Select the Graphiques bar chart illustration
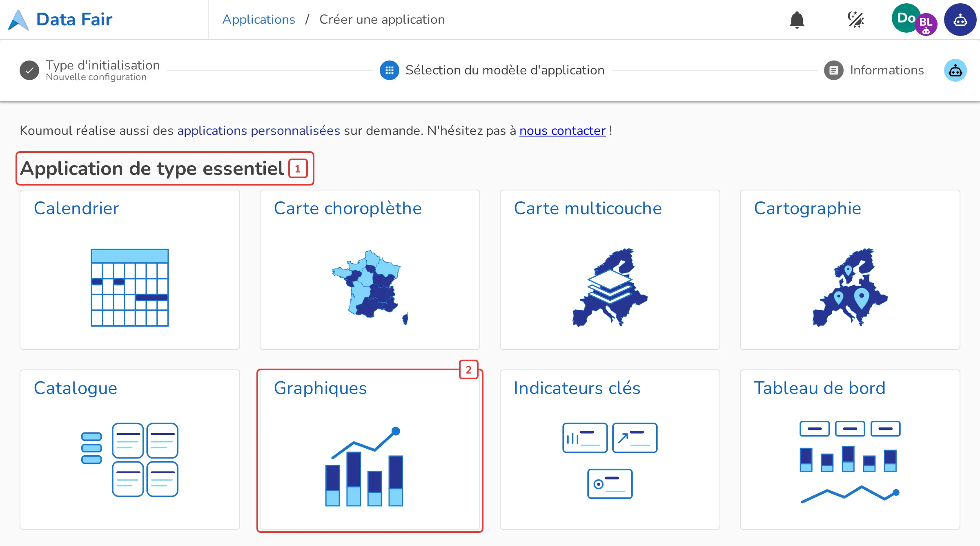 coord(364,467)
